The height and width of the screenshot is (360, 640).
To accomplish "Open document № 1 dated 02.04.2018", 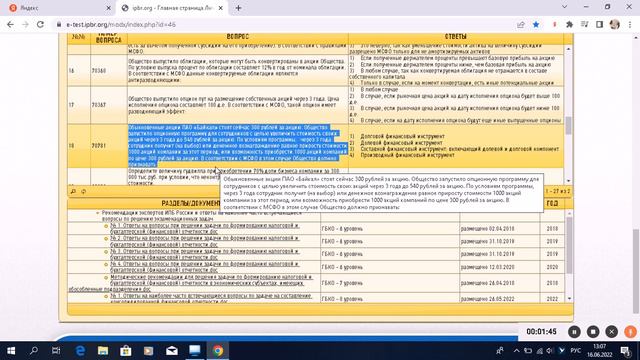I will coord(204,228).
